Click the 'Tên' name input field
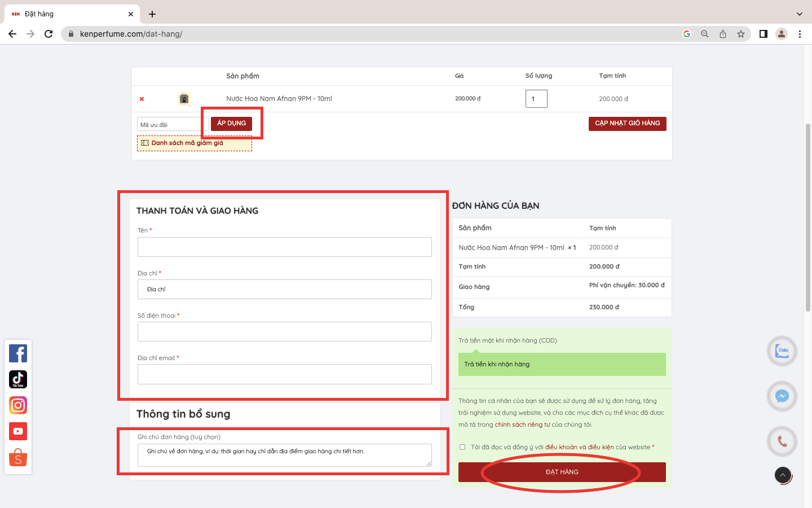812x508 pixels. 284,247
